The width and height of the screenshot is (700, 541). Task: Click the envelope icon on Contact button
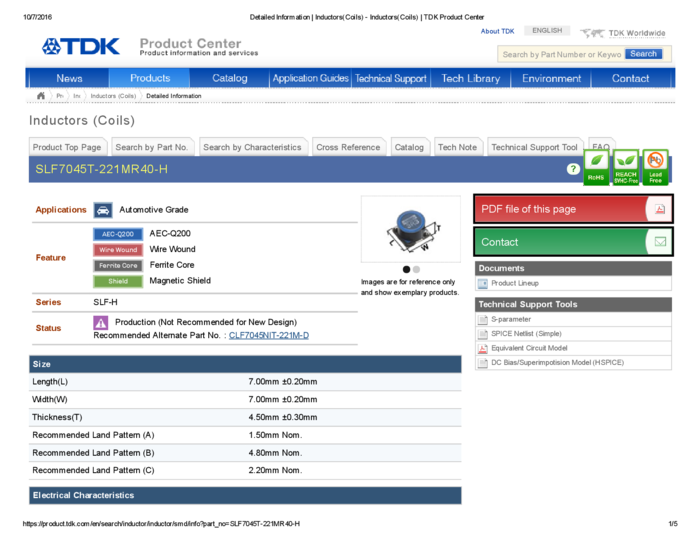[x=660, y=241]
